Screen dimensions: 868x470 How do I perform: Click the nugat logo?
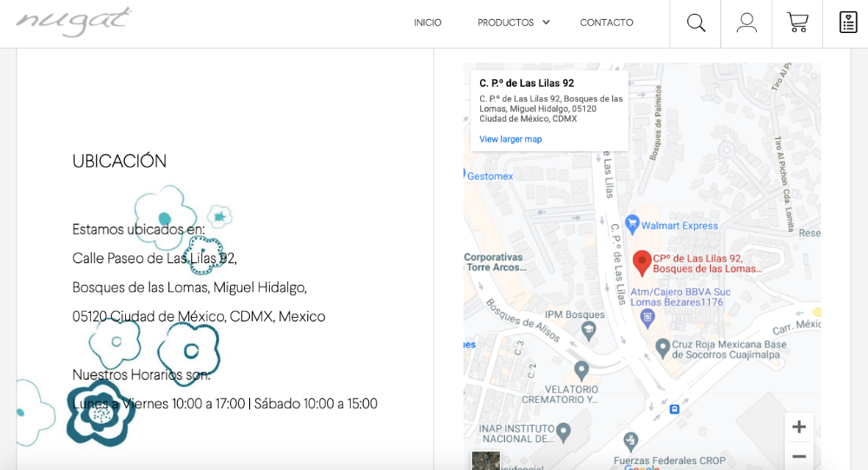coord(73,22)
